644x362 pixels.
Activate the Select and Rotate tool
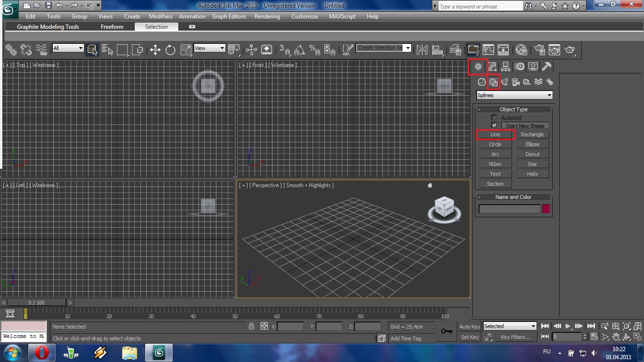tap(170, 49)
